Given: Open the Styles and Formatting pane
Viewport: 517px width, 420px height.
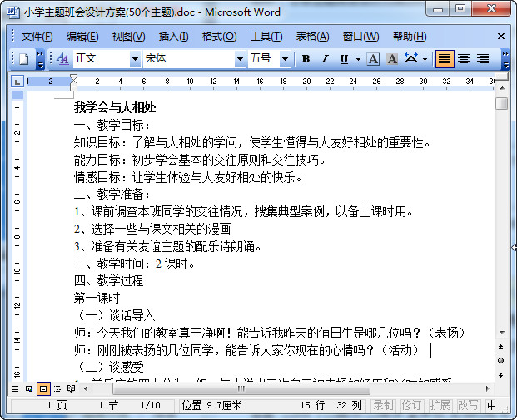Looking at the screenshot, I should 62,59.
